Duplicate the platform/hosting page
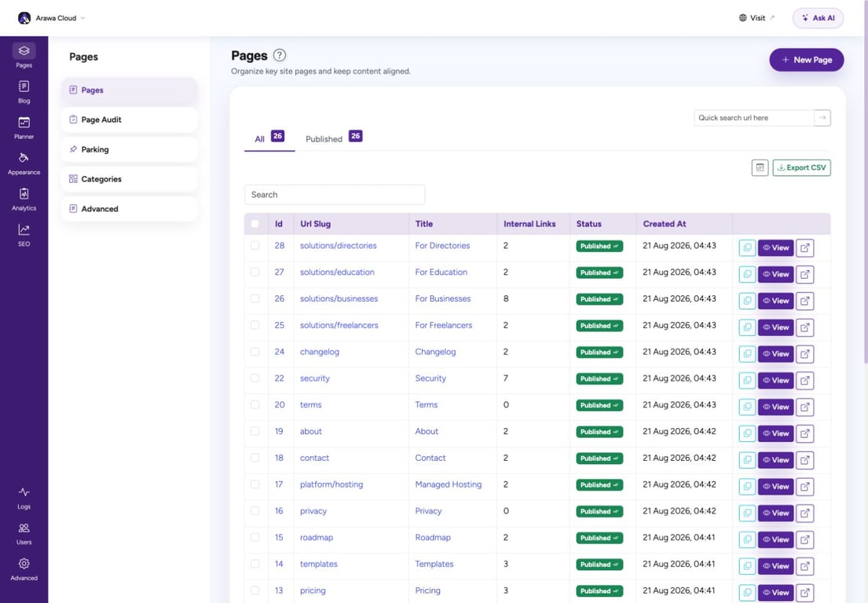The width and height of the screenshot is (868, 603). coord(747,487)
